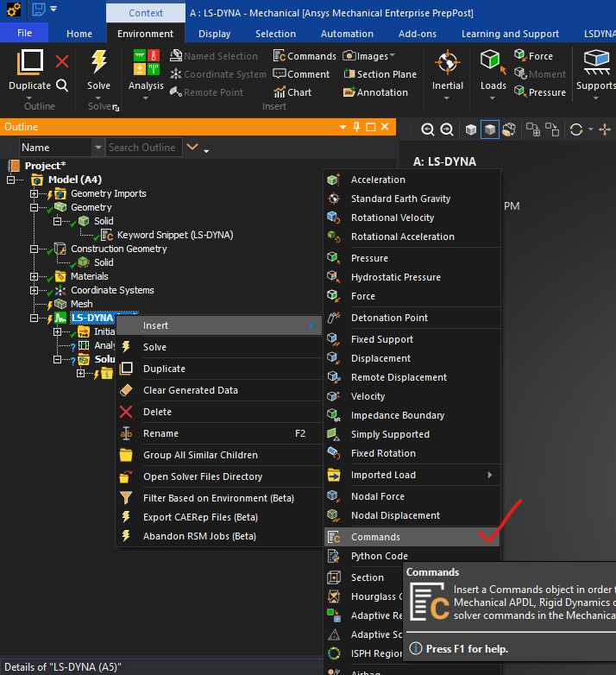Switch to the Automation ribbon tab
Viewport: 616px width, 675px height.
(347, 34)
